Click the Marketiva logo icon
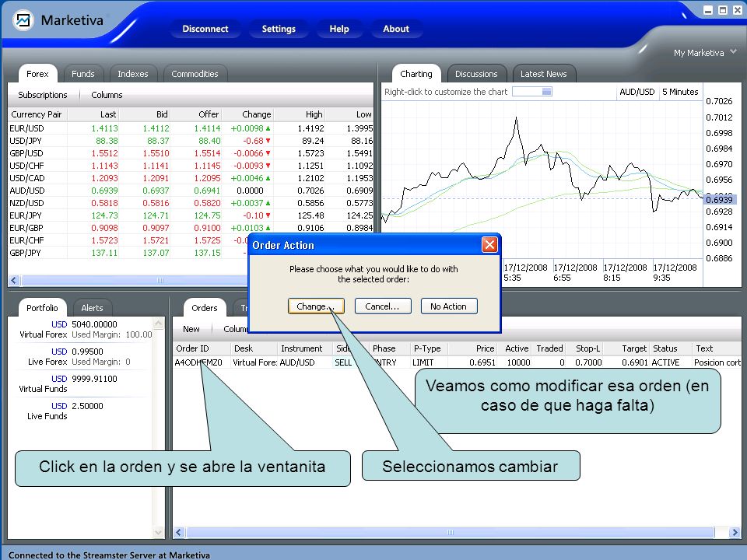Image resolution: width=747 pixels, height=560 pixels. point(23,20)
